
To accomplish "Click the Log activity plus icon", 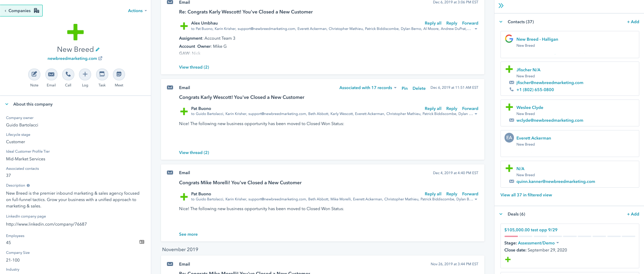I will (85, 74).
